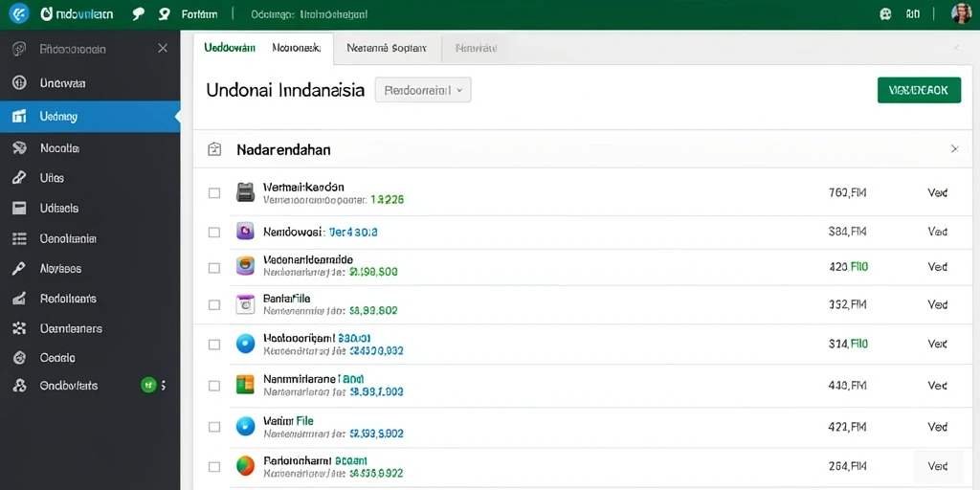Open the Rendoorraiil dropdown
The image size is (980, 490).
click(x=423, y=90)
